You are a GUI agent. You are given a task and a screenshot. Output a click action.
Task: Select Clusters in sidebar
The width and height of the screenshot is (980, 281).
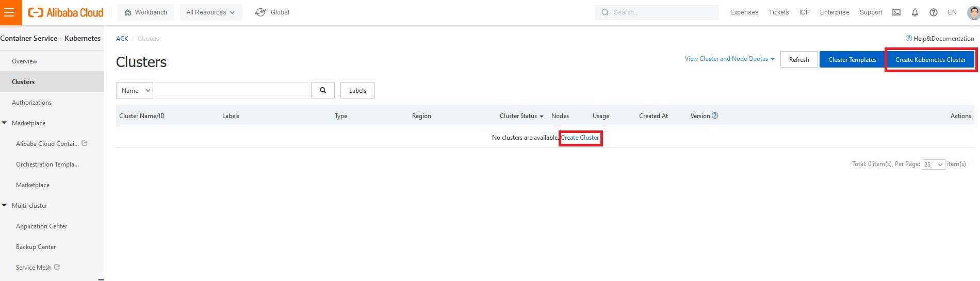[x=52, y=81]
